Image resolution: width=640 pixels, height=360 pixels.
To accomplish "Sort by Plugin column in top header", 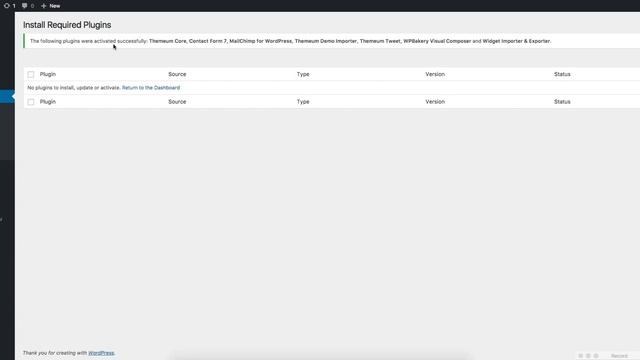I will click(x=48, y=74).
